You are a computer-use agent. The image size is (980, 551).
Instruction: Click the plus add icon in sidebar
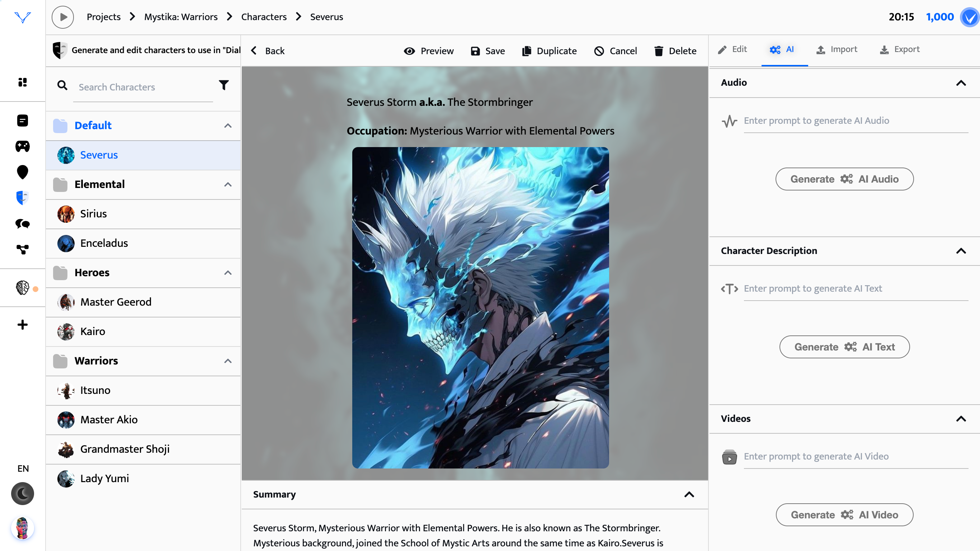[x=23, y=325]
